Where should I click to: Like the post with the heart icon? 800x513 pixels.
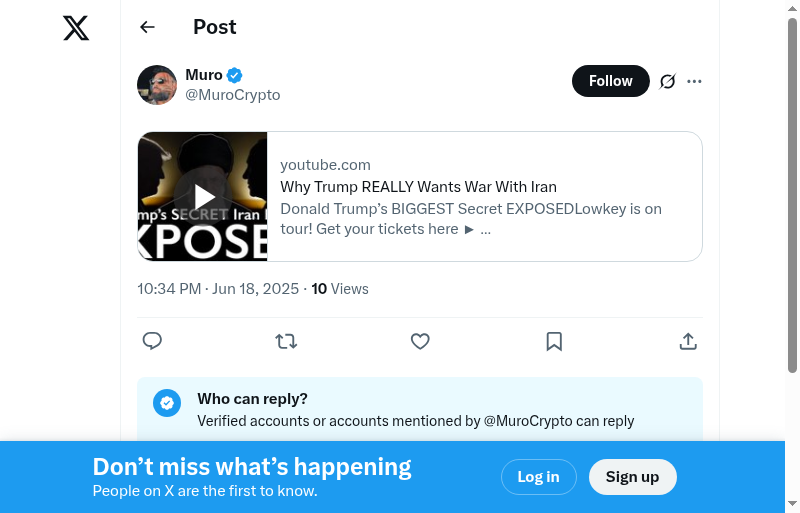(420, 341)
